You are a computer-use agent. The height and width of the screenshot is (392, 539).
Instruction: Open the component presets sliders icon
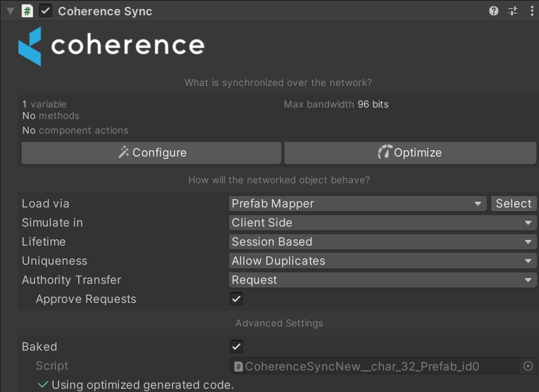pyautogui.click(x=513, y=11)
